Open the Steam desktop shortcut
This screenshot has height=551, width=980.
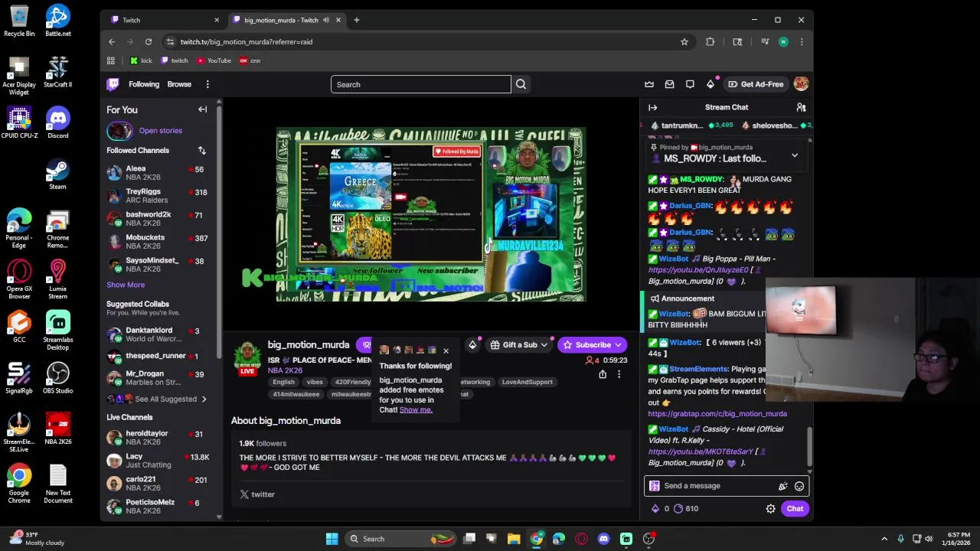(x=57, y=174)
